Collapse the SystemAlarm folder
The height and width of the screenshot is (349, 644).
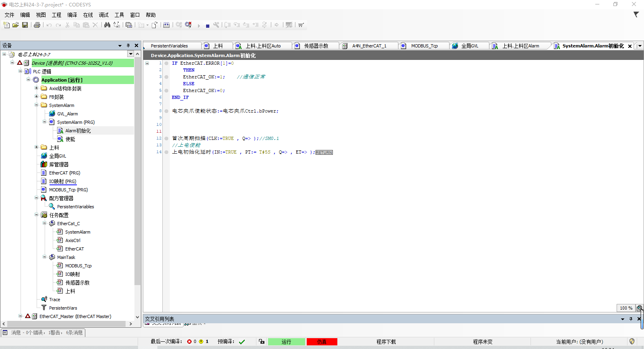click(36, 105)
